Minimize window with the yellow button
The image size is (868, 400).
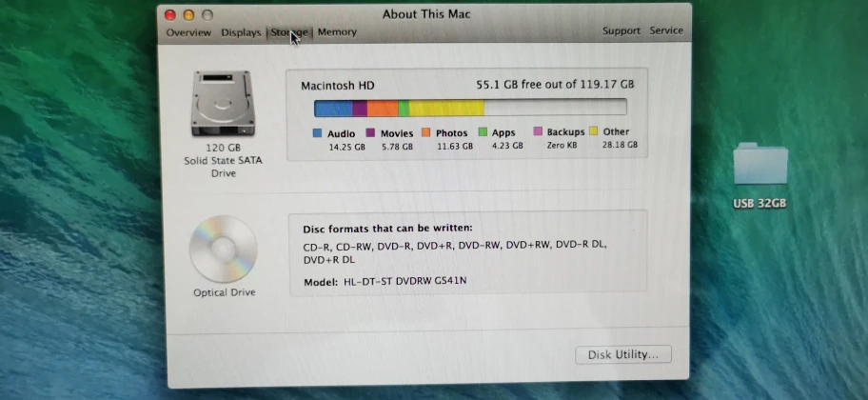click(188, 15)
